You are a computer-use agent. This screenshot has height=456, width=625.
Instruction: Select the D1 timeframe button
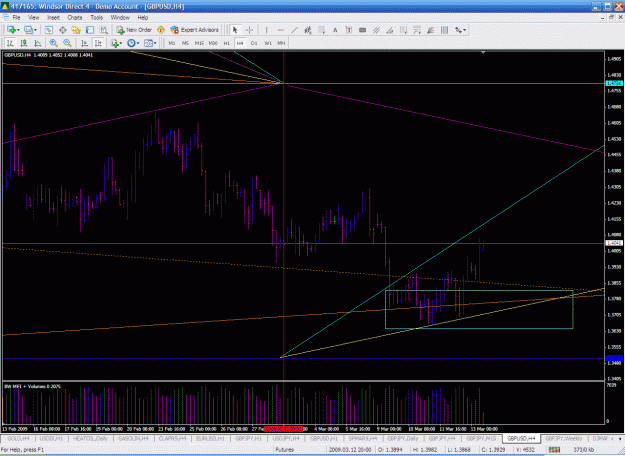coord(254,43)
